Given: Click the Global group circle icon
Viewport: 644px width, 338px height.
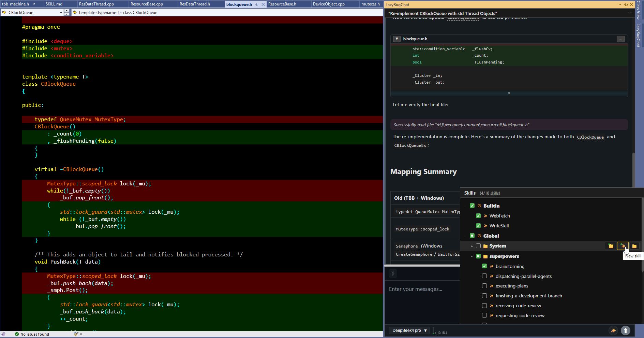Looking at the screenshot, I should click(x=479, y=236).
